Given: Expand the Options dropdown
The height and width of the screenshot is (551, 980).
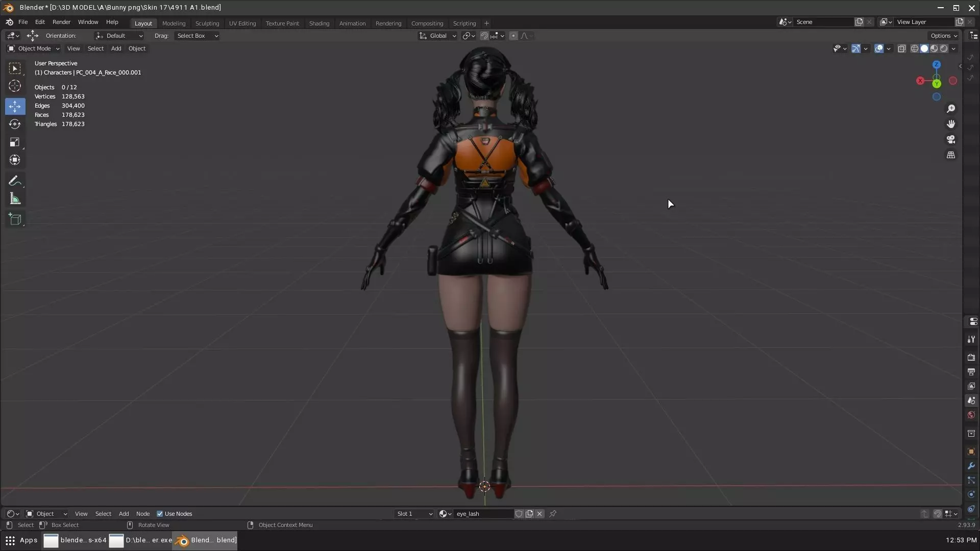Looking at the screenshot, I should pyautogui.click(x=944, y=36).
